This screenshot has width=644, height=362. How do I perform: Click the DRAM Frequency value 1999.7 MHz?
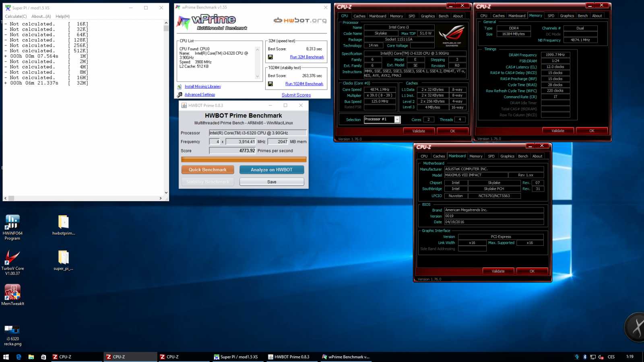(555, 55)
